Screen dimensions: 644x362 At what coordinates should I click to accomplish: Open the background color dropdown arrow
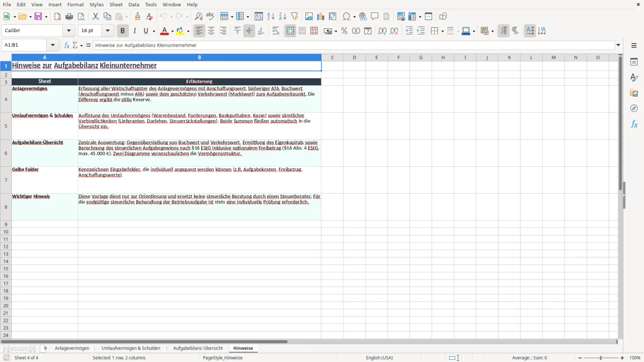188,31
